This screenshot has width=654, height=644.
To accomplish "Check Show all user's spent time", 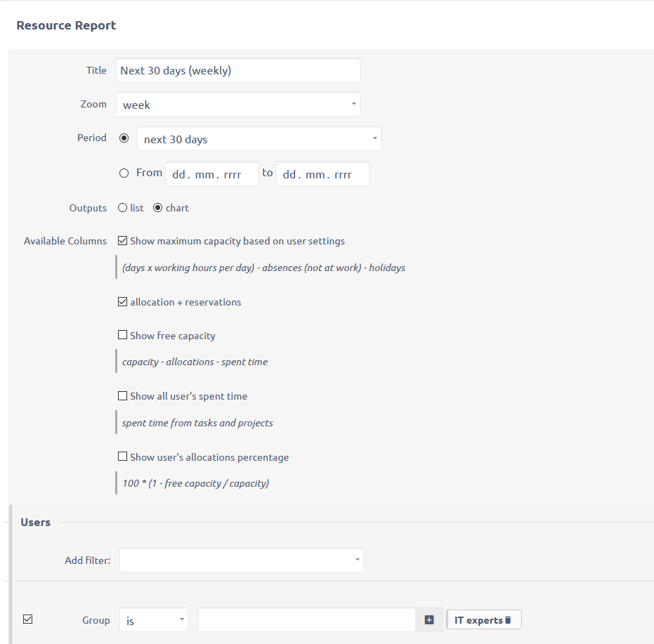I will pyautogui.click(x=123, y=396).
